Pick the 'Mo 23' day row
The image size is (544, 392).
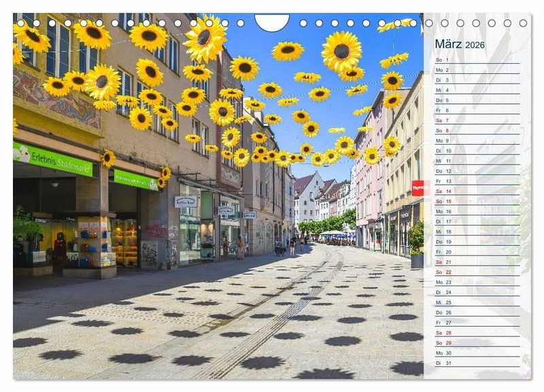tap(477, 282)
